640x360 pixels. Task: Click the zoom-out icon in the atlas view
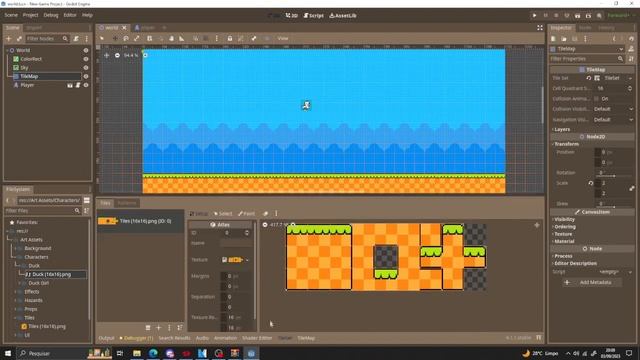[265, 225]
